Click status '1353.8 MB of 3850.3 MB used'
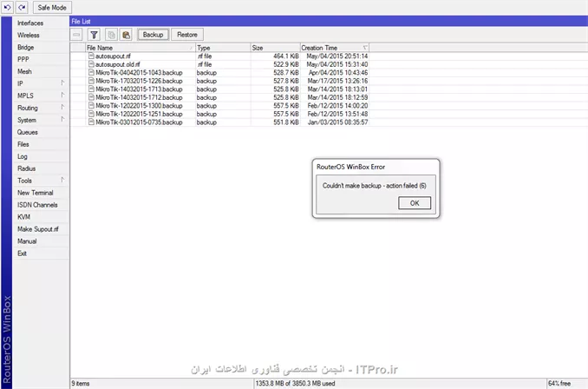Image resolution: width=588 pixels, height=389 pixels. (x=295, y=384)
